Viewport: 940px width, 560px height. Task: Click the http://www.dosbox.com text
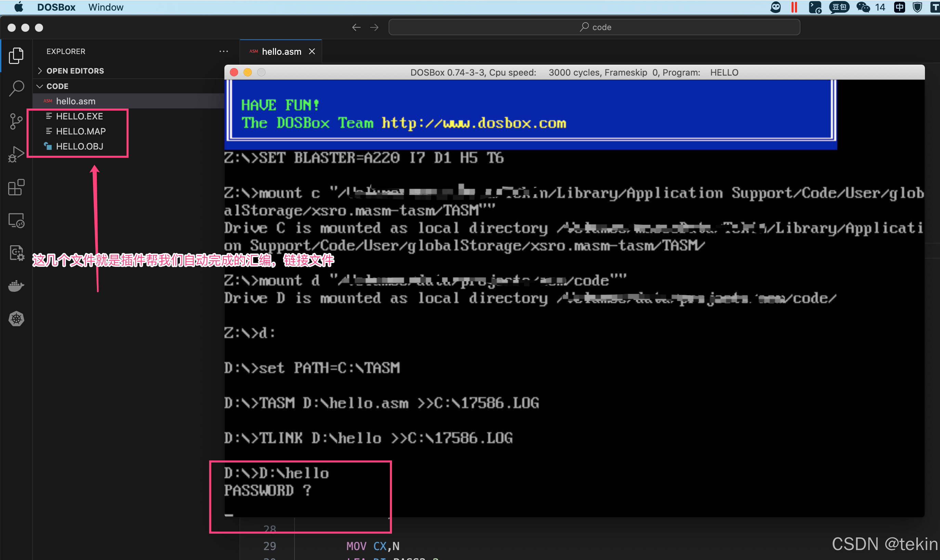pyautogui.click(x=474, y=123)
